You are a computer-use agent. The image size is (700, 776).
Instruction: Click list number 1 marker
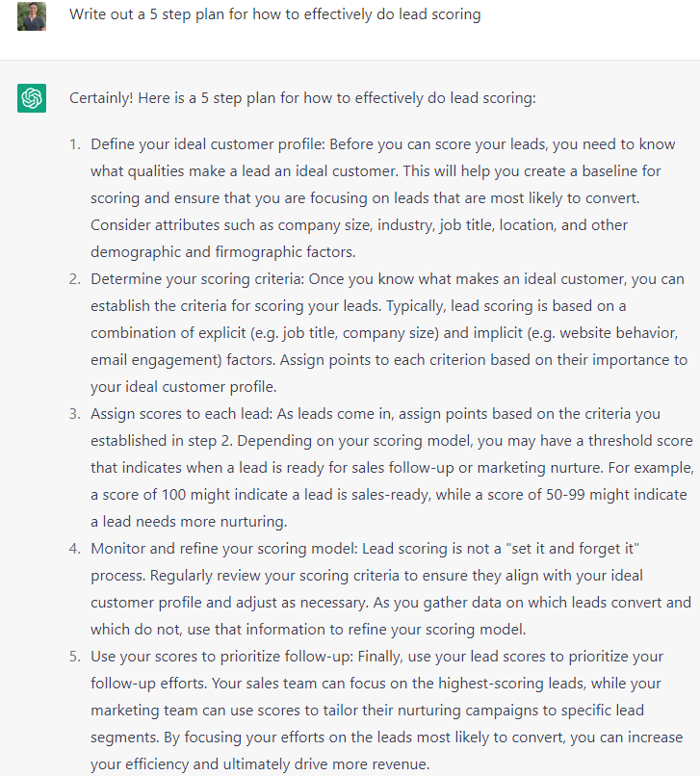75,144
